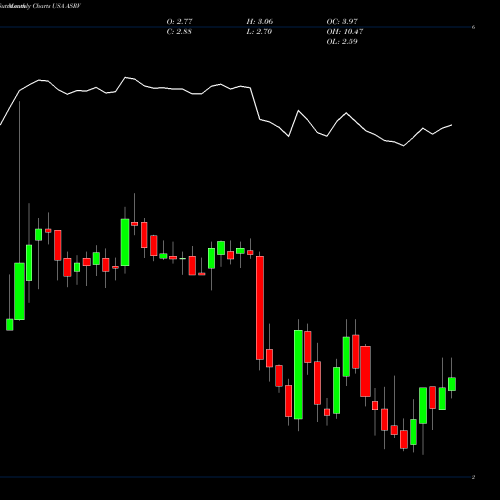Click the price axis label '2'
The width and height of the screenshot is (500, 500).
(473, 477)
